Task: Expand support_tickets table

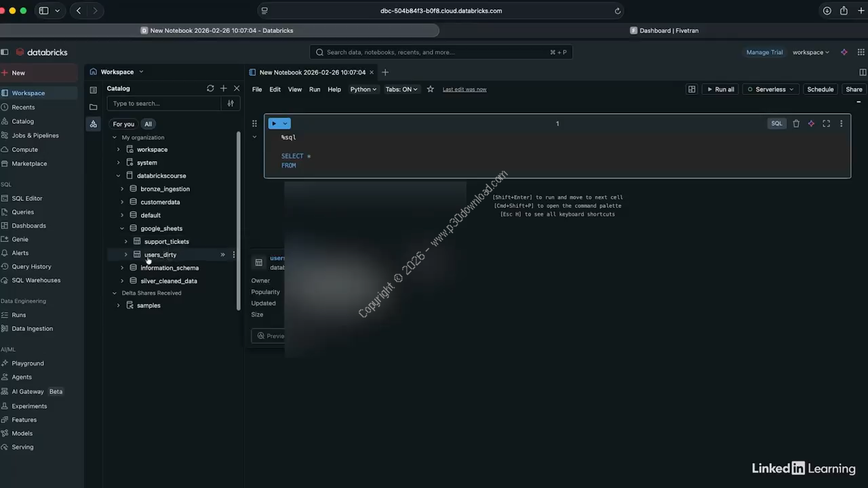Action: tap(125, 241)
